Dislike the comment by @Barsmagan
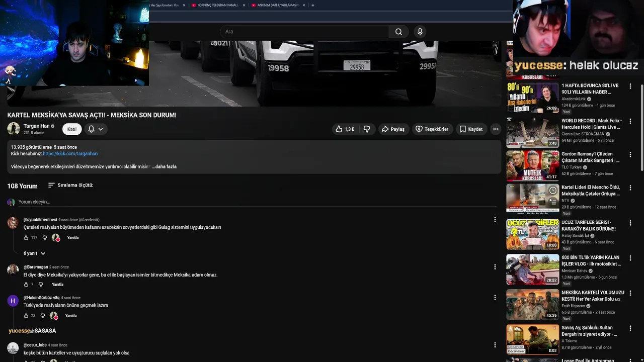The height and width of the screenshot is (362, 644). [x=41, y=285]
